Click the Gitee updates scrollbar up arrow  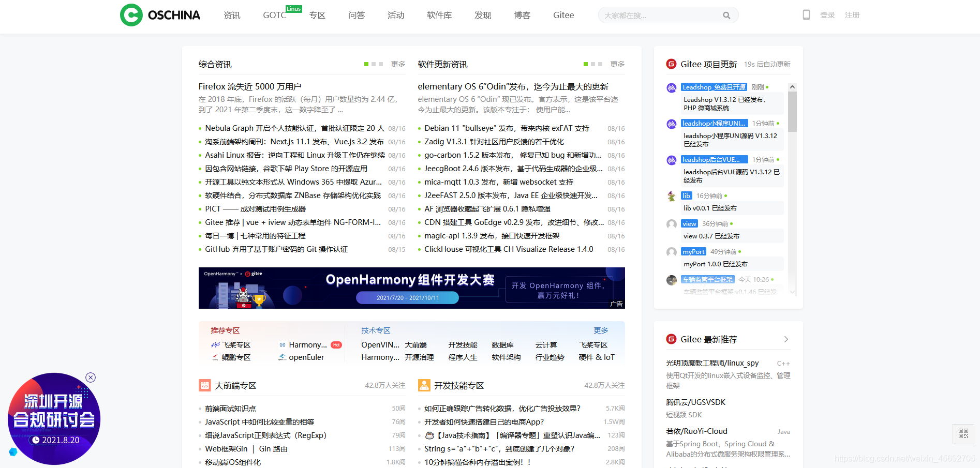792,87
